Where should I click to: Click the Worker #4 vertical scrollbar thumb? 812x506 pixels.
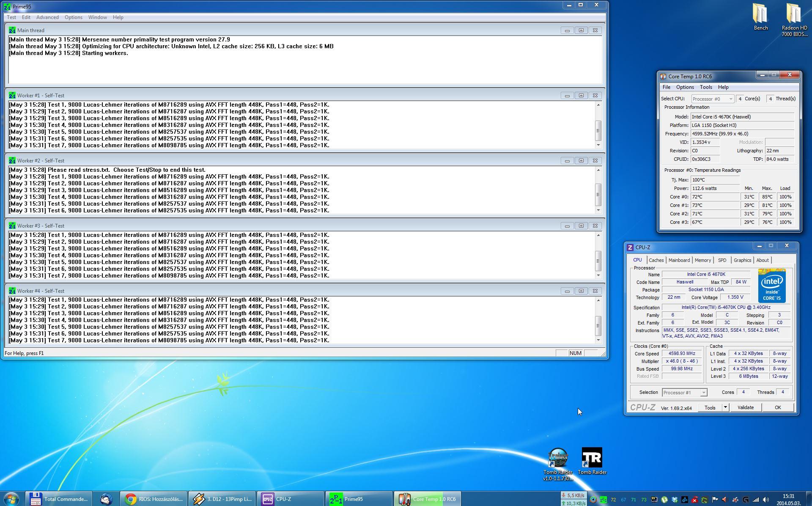click(x=598, y=325)
